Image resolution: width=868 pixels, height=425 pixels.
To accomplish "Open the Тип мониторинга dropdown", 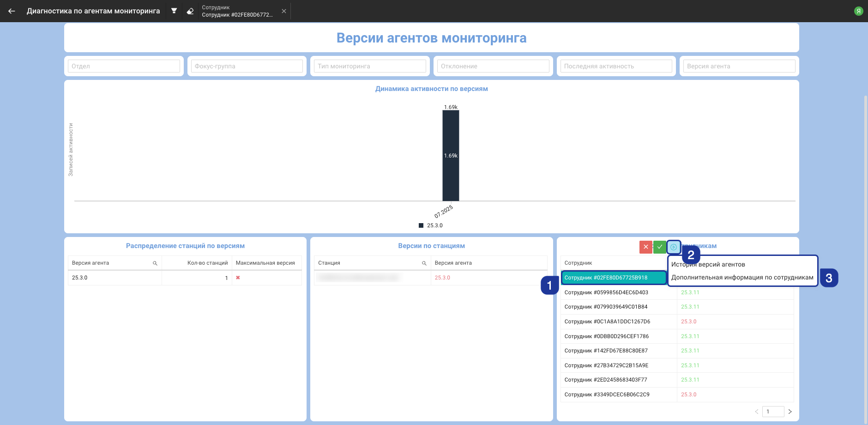I will click(370, 66).
